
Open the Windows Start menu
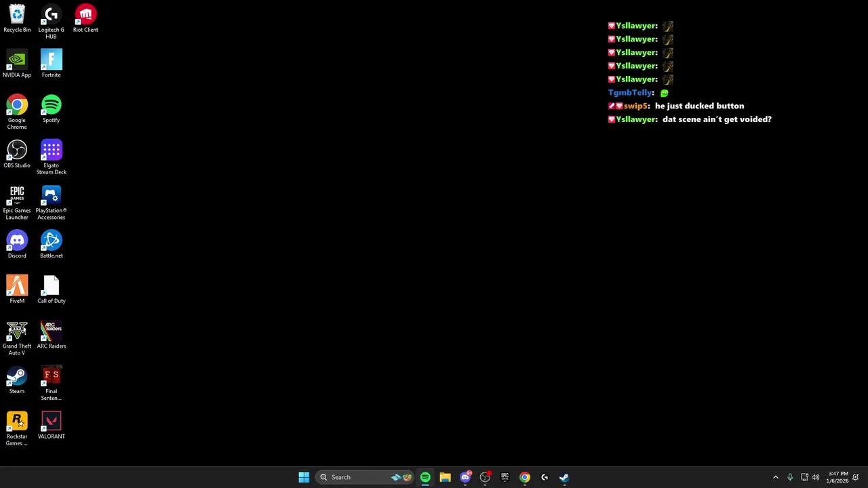[x=304, y=477]
